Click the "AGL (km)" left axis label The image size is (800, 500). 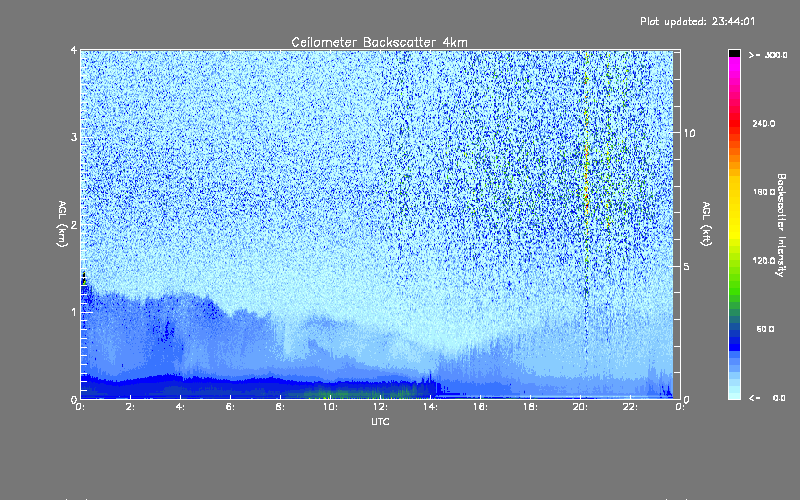[x=62, y=224]
